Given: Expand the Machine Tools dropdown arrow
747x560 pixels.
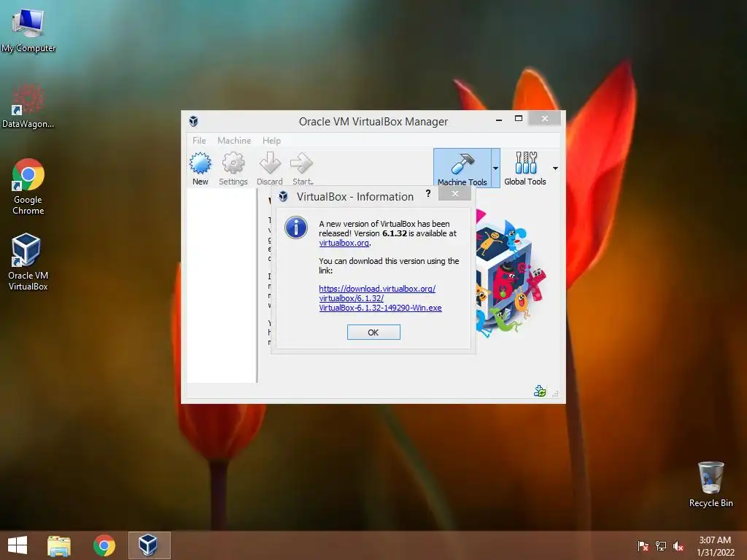Looking at the screenshot, I should pos(495,168).
